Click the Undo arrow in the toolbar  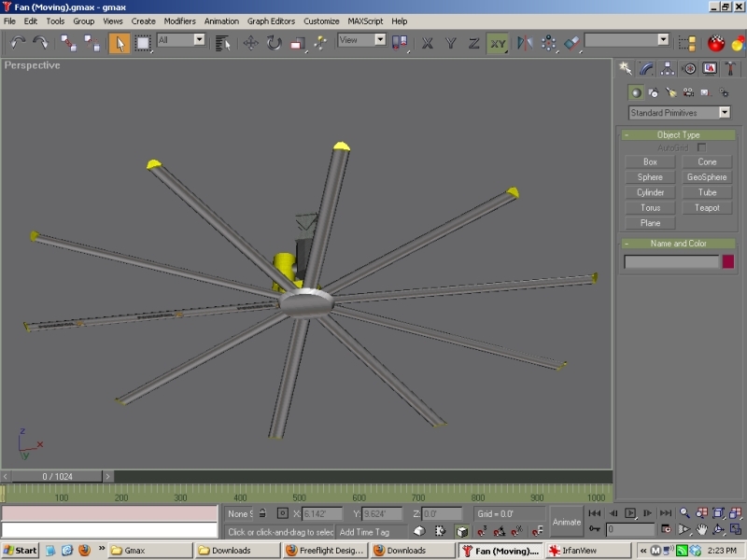(x=19, y=42)
